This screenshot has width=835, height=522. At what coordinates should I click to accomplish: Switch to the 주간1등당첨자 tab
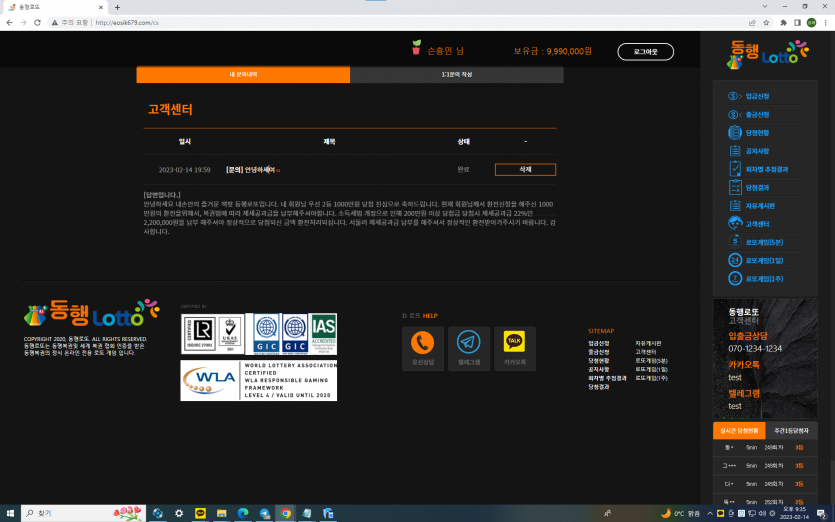[x=791, y=430]
